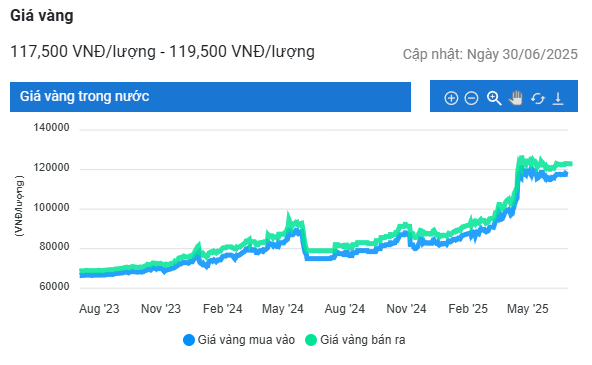592x365 pixels.
Task: Click the zoom out minus icon
Action: point(471,98)
